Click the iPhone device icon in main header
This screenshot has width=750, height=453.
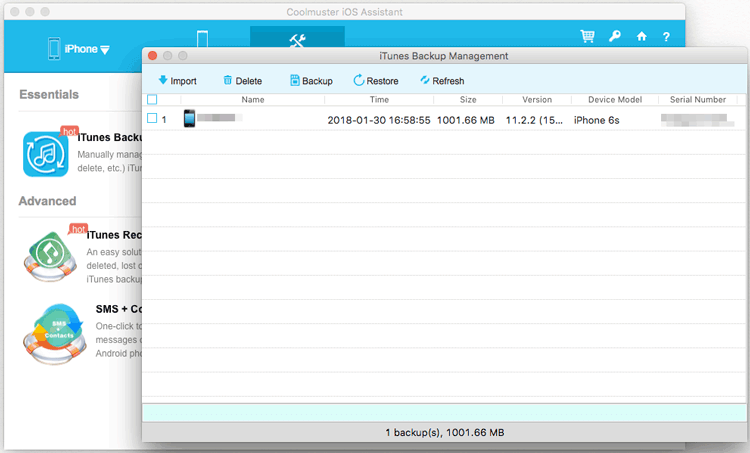click(x=54, y=49)
